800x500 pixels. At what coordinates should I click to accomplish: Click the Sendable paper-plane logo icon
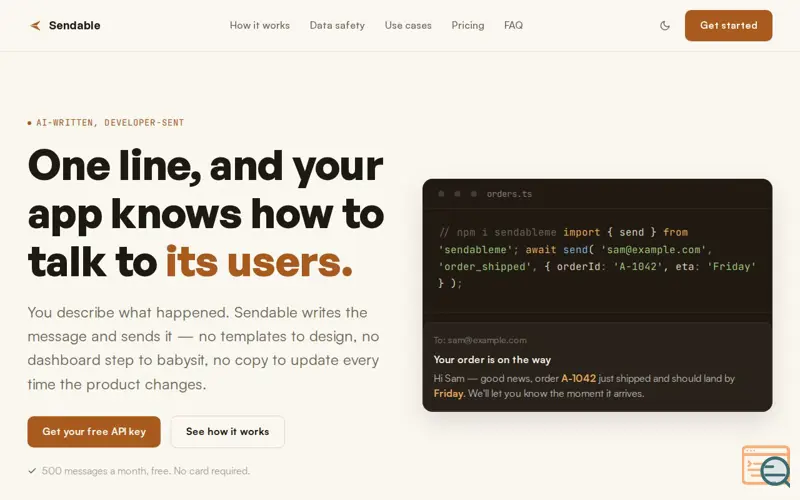tap(35, 26)
